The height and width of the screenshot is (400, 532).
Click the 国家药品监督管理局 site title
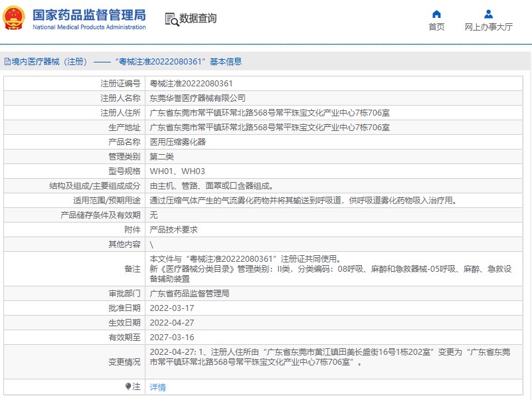pos(88,15)
